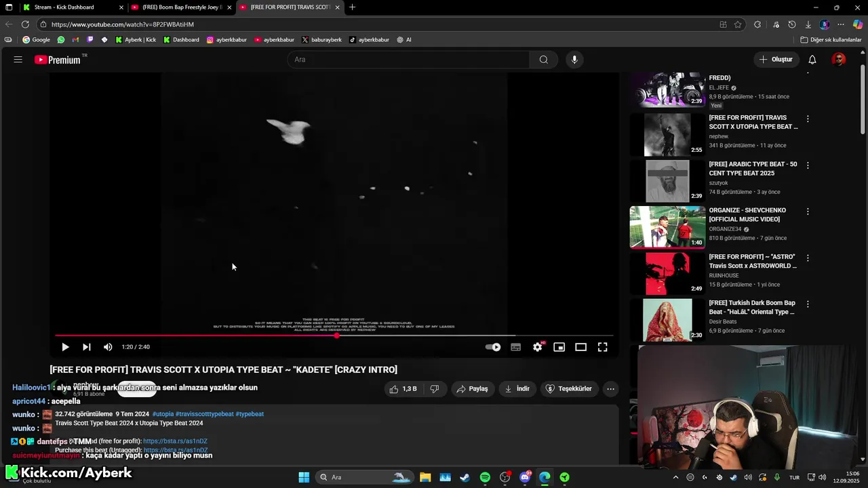868x488 pixels.
Task: Dislike the video with thumbs down
Action: tap(435, 389)
